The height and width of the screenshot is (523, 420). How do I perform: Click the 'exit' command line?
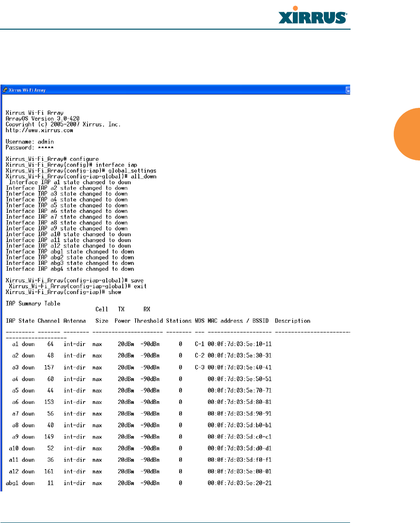click(x=78, y=286)
